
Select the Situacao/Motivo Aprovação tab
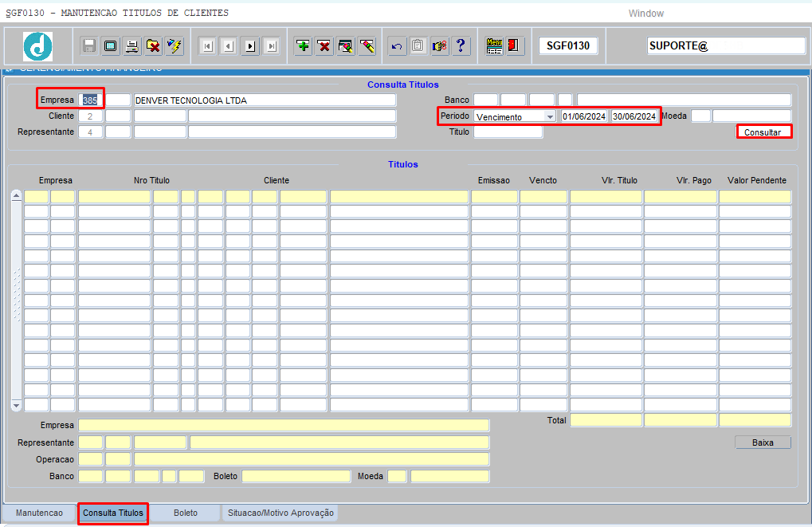click(280, 513)
